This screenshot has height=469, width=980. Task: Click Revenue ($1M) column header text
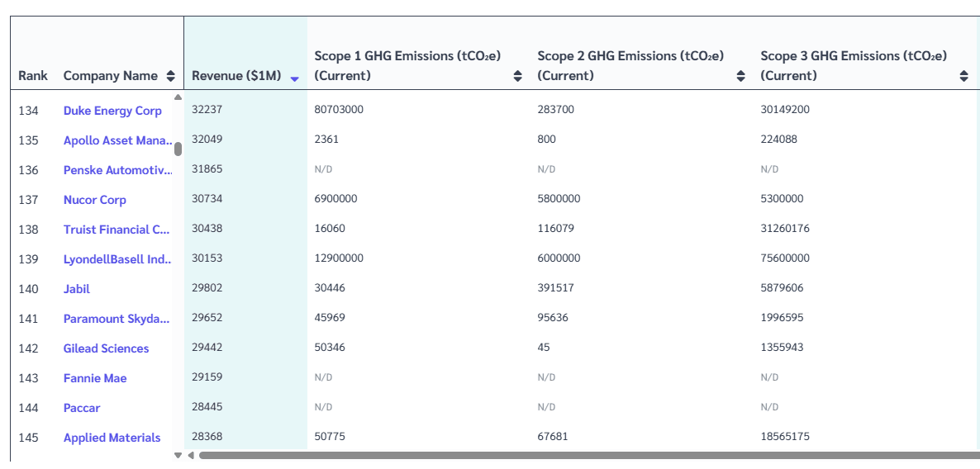click(x=236, y=76)
